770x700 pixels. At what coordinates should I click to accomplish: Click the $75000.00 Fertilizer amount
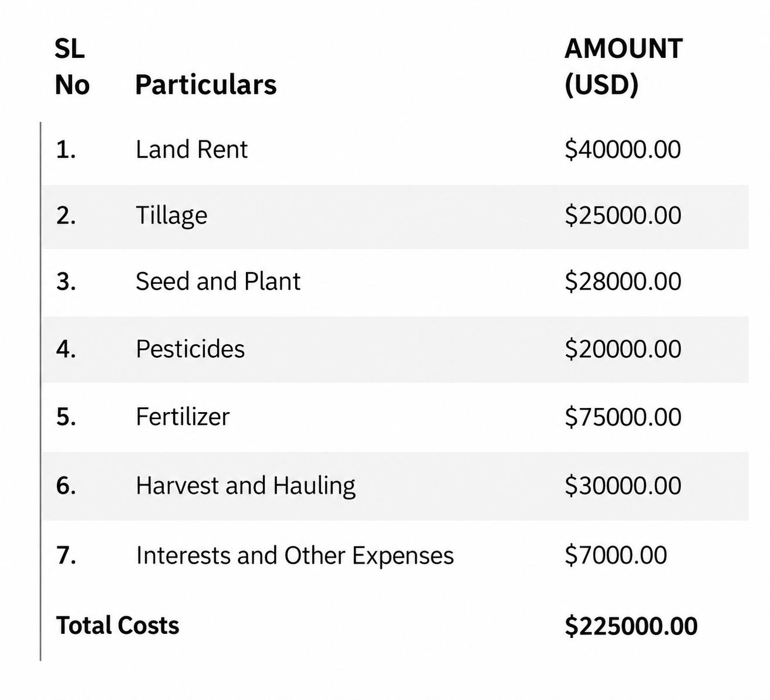[x=623, y=417]
